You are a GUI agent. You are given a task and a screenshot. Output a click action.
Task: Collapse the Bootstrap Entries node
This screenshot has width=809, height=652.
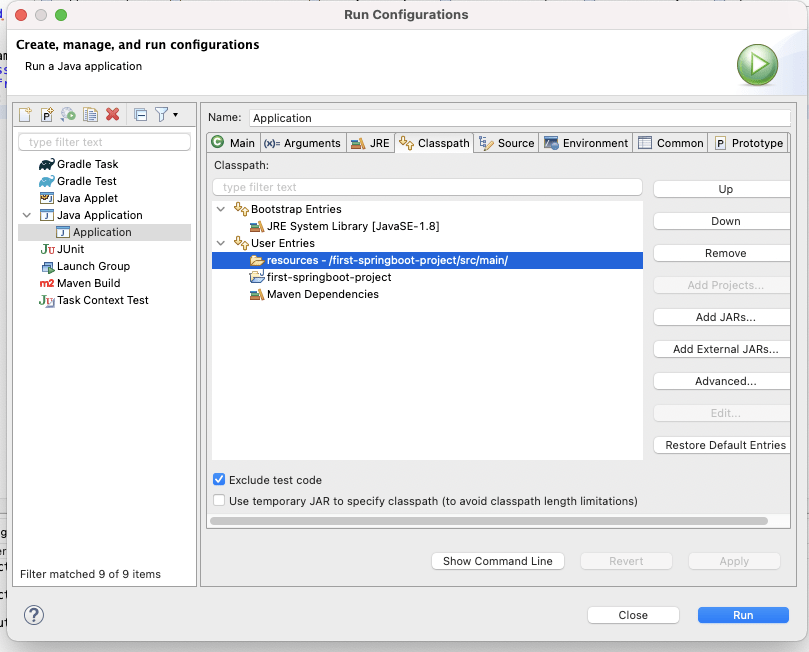pyautogui.click(x=221, y=208)
